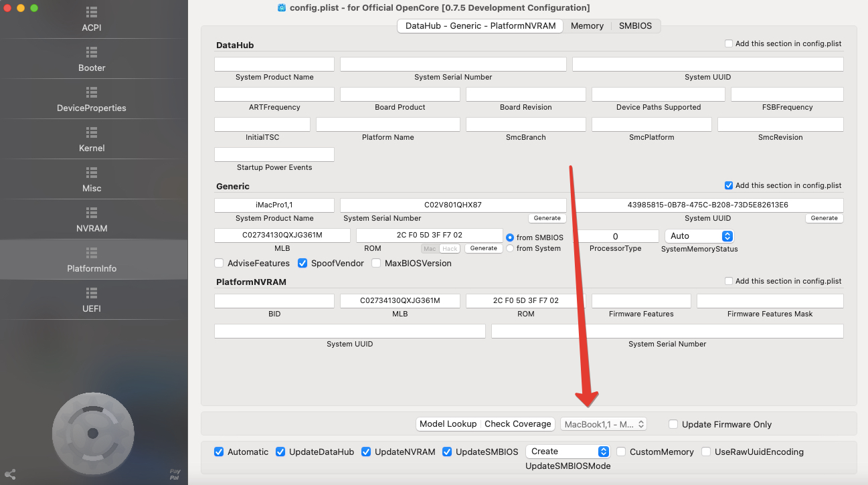The height and width of the screenshot is (485, 868).
Task: Click the SmcRevision input field
Action: 780,124
